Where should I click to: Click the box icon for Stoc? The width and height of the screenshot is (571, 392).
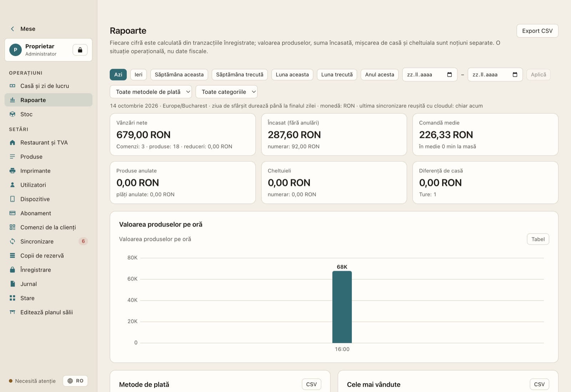(x=12, y=114)
